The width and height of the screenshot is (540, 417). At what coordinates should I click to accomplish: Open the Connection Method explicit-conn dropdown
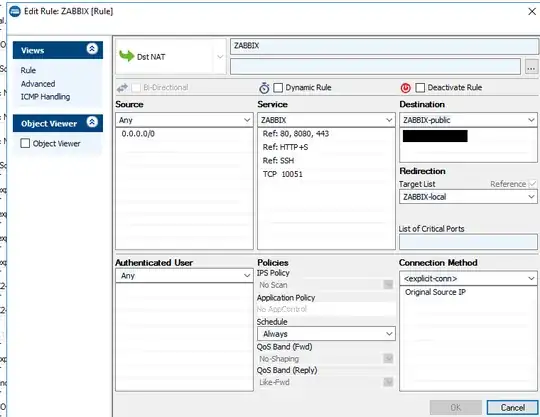coord(468,278)
